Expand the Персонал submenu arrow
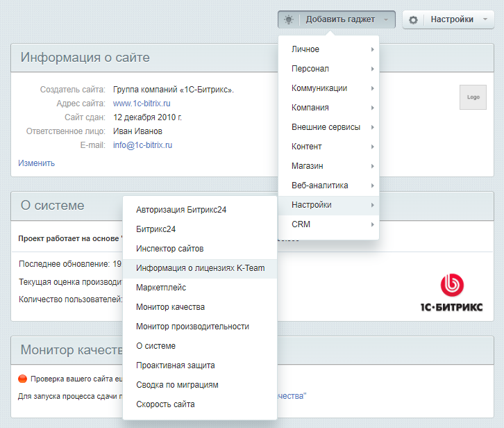Image resolution: width=504 pixels, height=428 pixels. click(372, 69)
